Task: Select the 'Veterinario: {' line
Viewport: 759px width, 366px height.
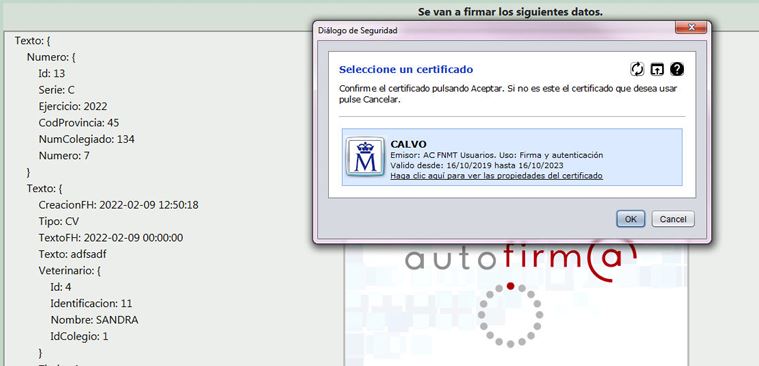Action: point(69,271)
